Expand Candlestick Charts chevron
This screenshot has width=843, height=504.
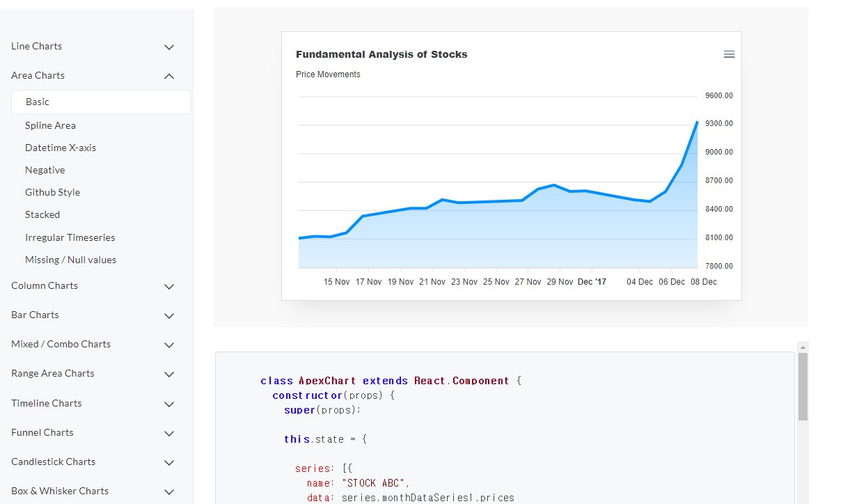coord(169,463)
